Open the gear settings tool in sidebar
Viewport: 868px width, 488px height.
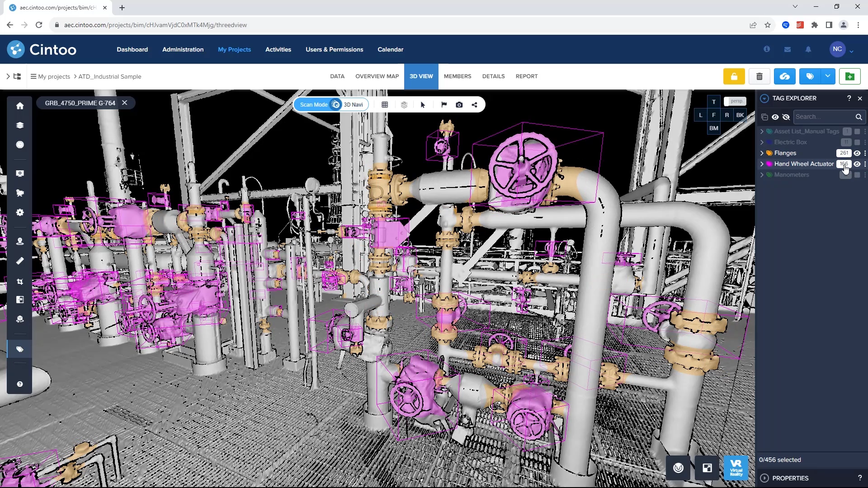pyautogui.click(x=20, y=212)
